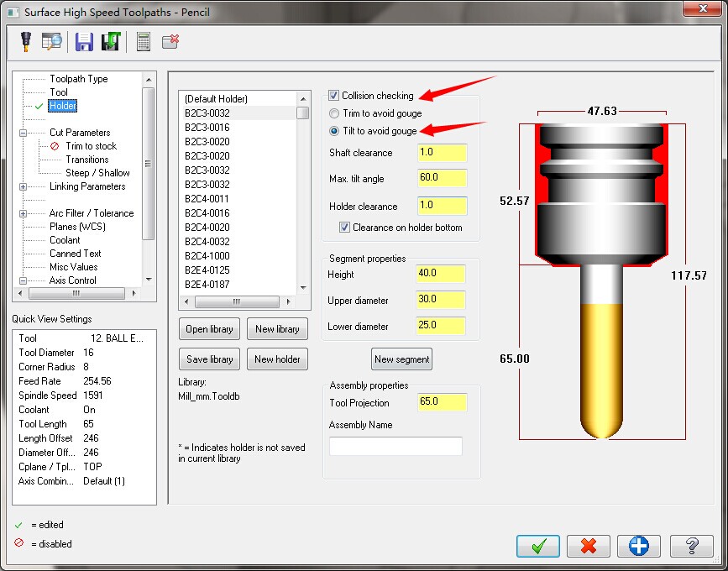Open the Toolpath Type page
Image resolution: width=728 pixels, height=571 pixels.
(79, 79)
